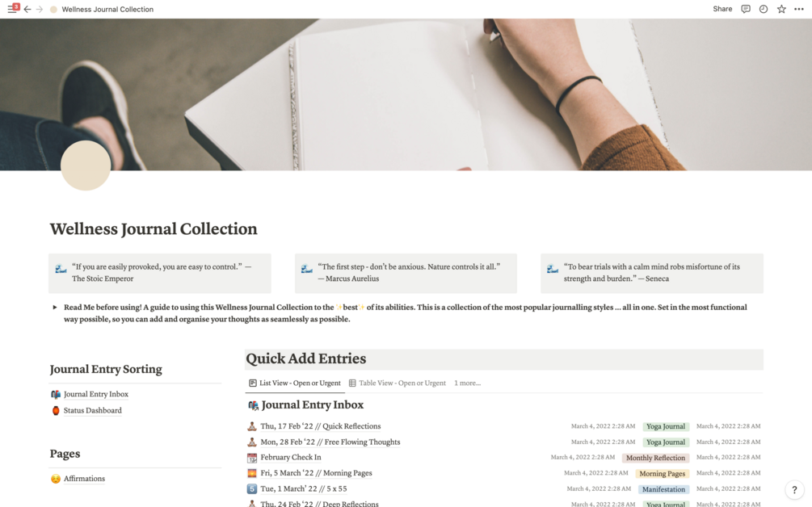
Task: Expand the 'Read Me before using' toggle
Action: 55,308
